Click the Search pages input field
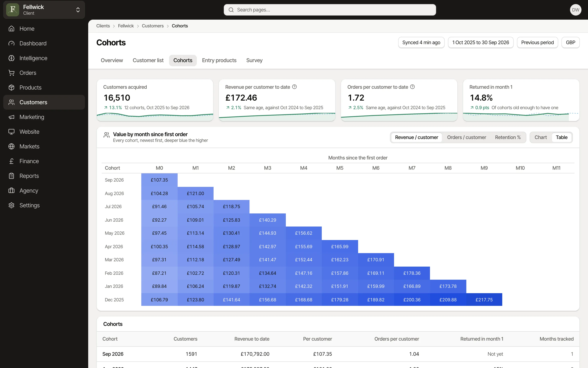 click(x=330, y=10)
